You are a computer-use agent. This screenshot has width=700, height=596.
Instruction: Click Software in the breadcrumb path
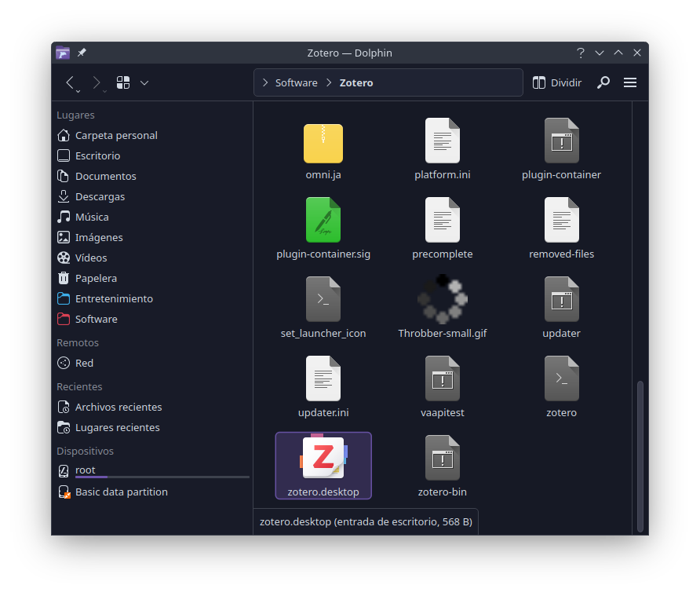pyautogui.click(x=297, y=82)
